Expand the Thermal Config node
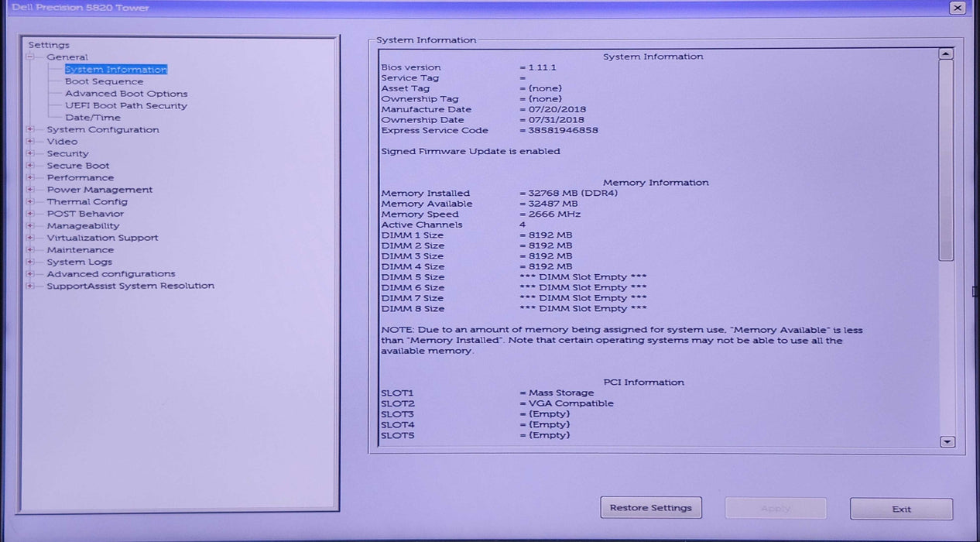The width and height of the screenshot is (980, 542). (31, 202)
